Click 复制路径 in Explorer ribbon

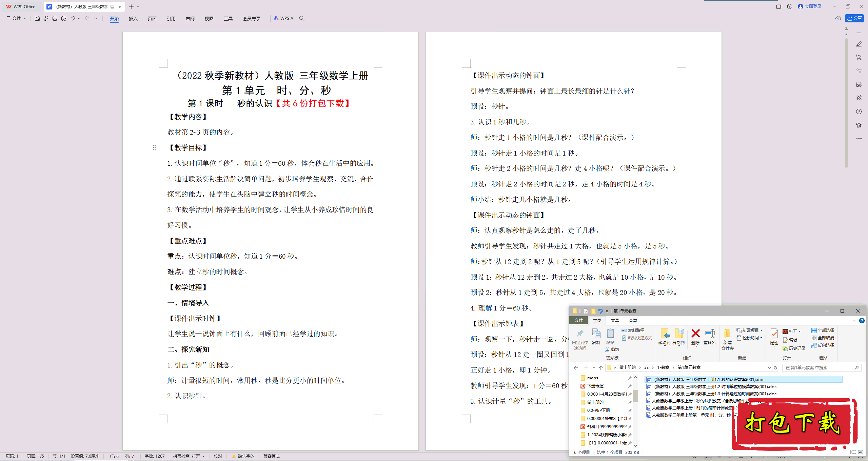pyautogui.click(x=633, y=330)
